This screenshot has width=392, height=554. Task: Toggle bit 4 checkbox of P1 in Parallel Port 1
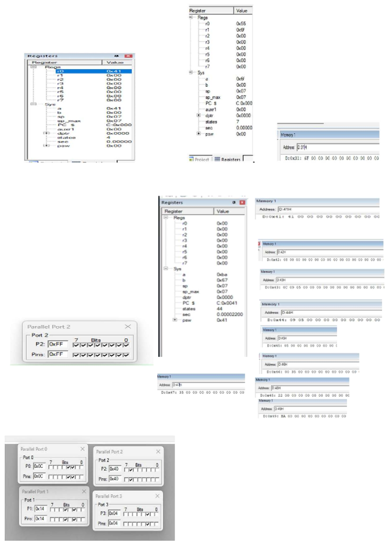point(65,510)
